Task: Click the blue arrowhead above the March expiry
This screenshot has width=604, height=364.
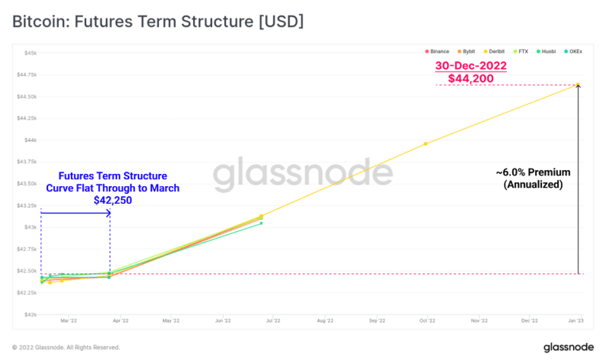Action: tap(109, 213)
